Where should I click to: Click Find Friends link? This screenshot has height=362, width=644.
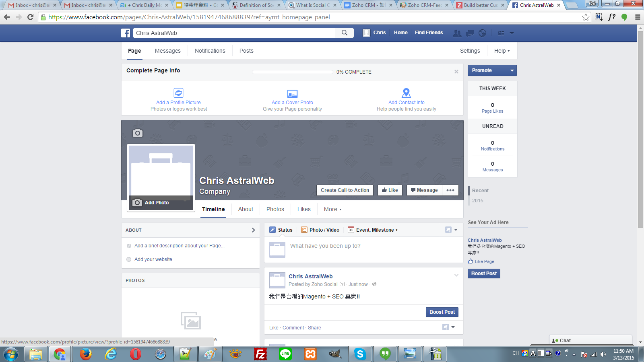[429, 33]
